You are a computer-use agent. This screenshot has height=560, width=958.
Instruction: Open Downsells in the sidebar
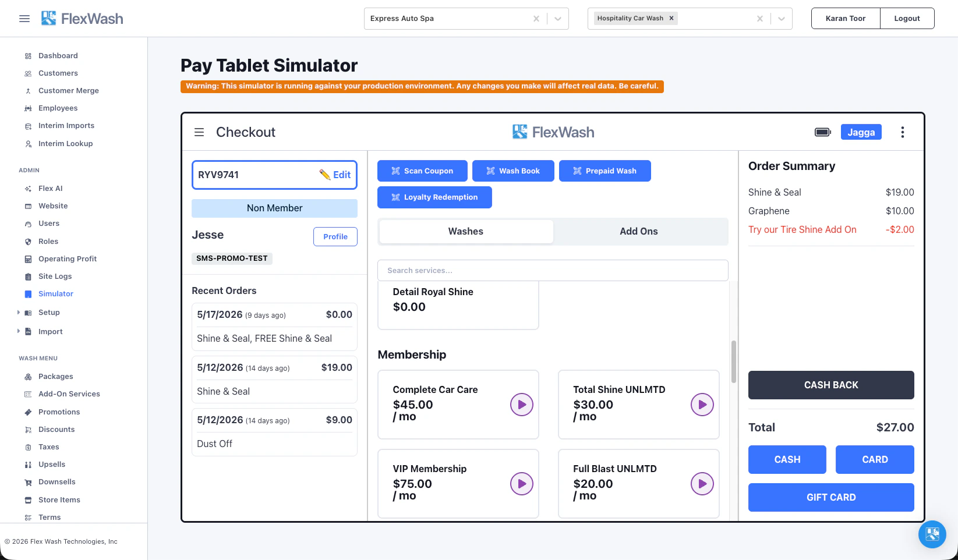coord(57,482)
